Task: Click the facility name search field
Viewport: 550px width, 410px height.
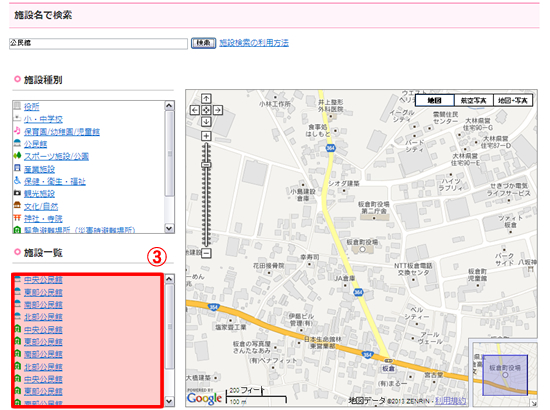Action: [x=98, y=43]
